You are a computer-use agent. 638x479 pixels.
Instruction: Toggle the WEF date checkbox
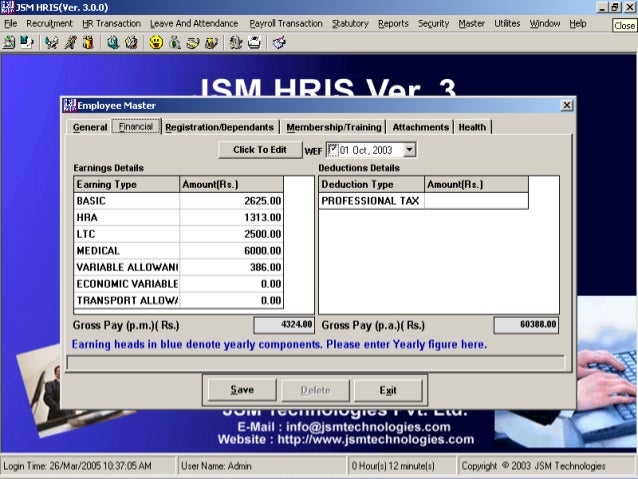[x=332, y=150]
